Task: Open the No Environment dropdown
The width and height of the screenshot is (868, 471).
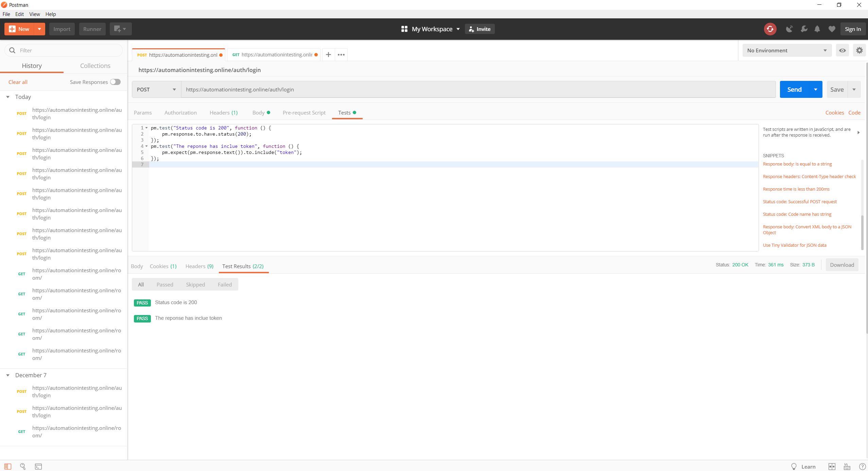Action: [786, 50]
